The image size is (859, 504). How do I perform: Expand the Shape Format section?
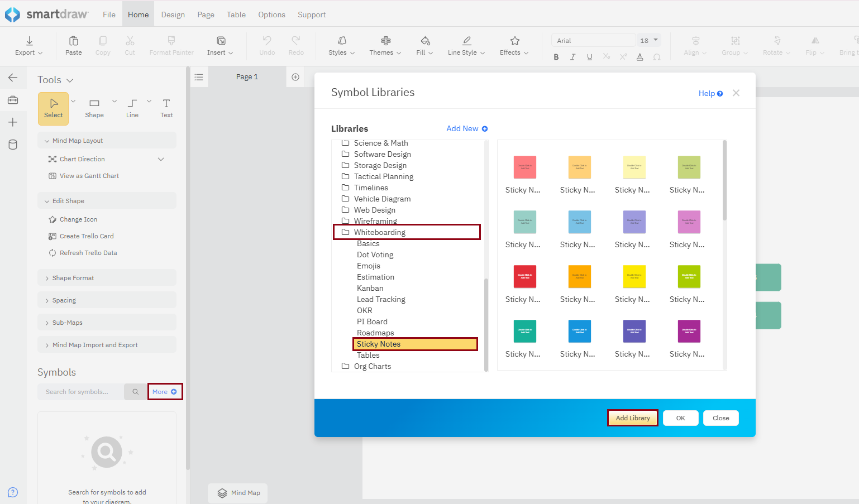click(x=73, y=278)
